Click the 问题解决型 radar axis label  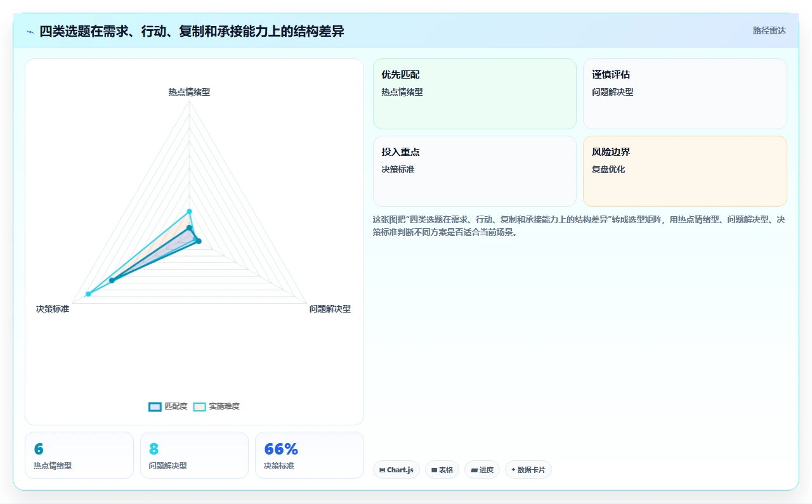[330, 309]
